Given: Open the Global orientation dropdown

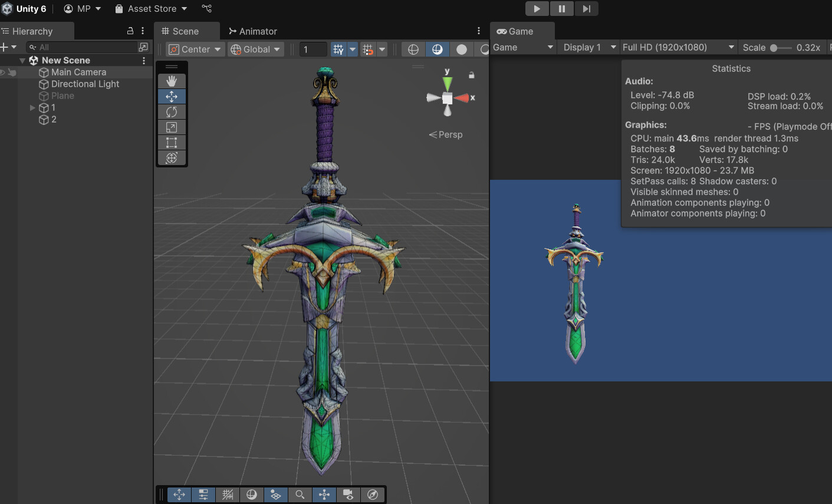Looking at the screenshot, I should pos(255,49).
